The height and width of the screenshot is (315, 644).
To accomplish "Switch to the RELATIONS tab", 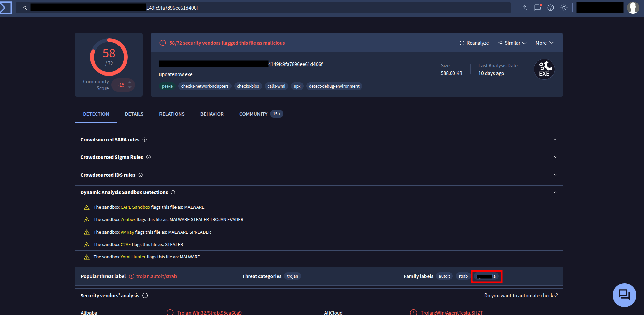I will pos(172,114).
